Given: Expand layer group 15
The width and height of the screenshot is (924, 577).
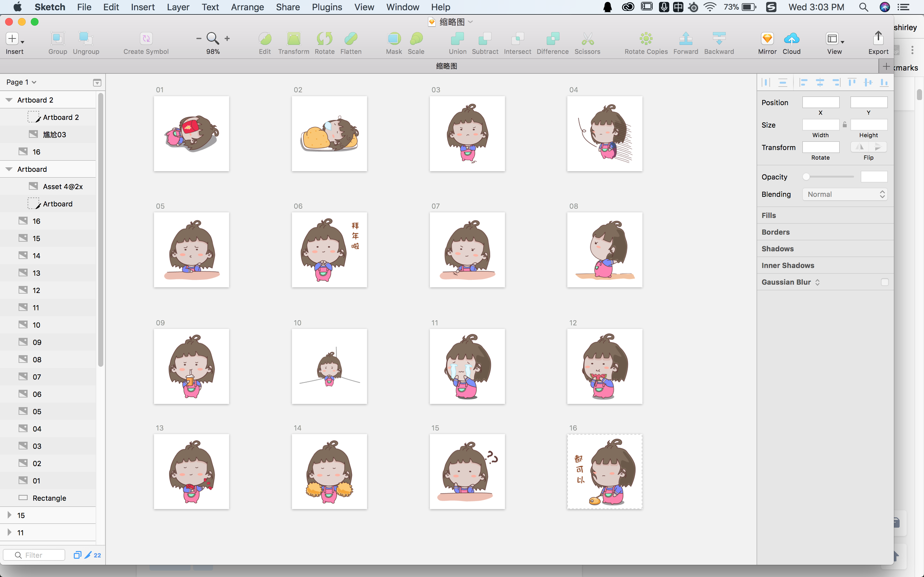Looking at the screenshot, I should (9, 515).
